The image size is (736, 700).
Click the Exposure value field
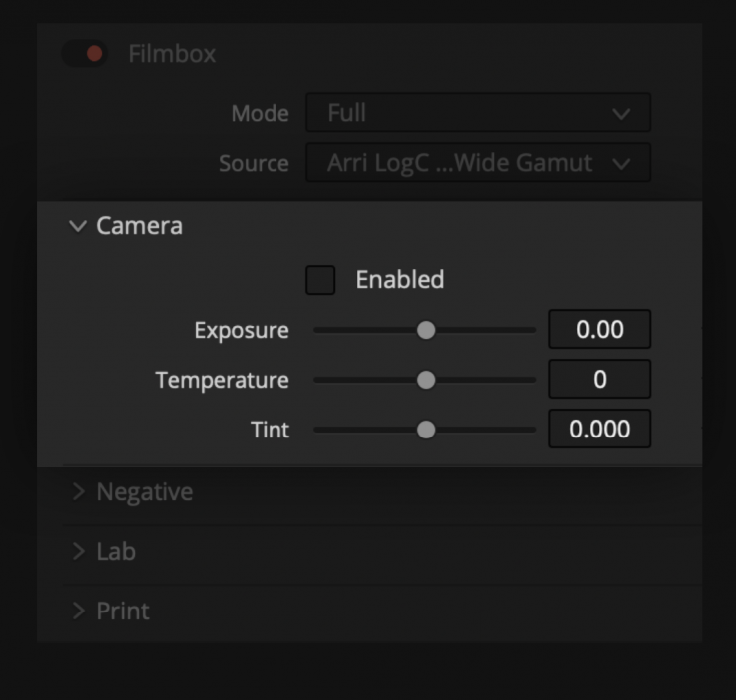[600, 330]
